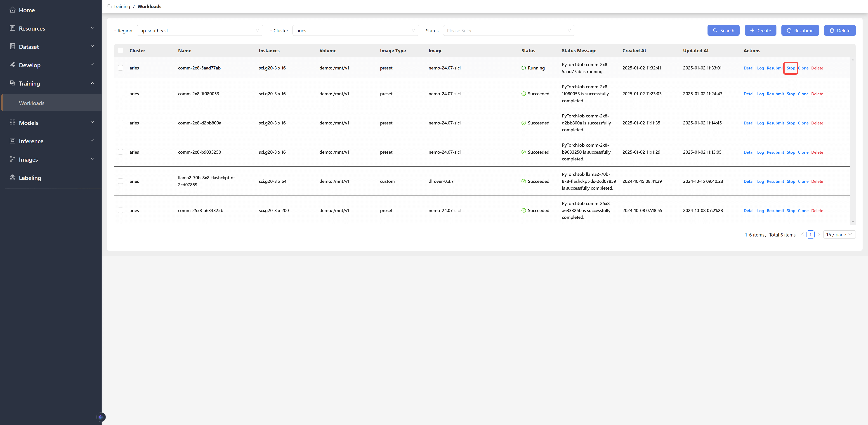Screen dimensions: 868x425
Task: Click the workload name comm-2x8-5aad77ab
Action: coord(199,68)
